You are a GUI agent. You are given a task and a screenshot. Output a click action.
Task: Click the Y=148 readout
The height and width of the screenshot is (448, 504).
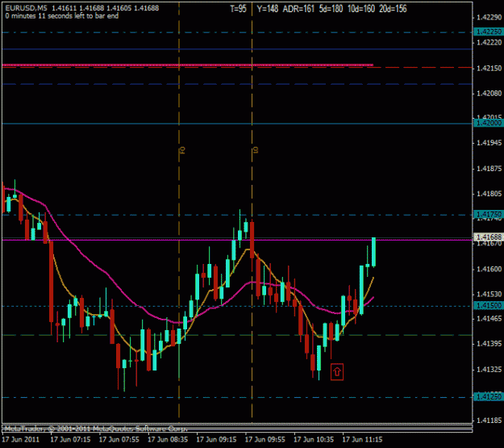point(268,9)
